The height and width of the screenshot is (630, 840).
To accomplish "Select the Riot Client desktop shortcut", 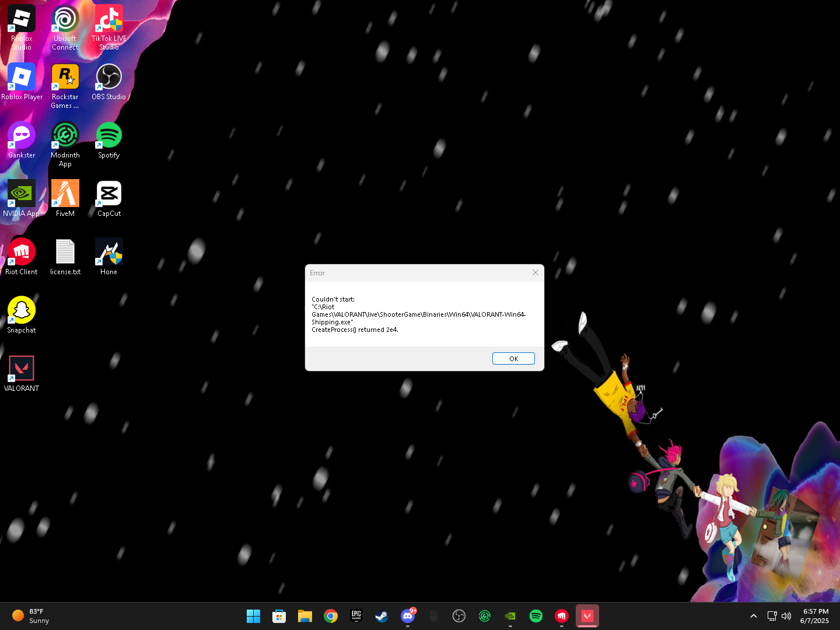I will coord(22,257).
